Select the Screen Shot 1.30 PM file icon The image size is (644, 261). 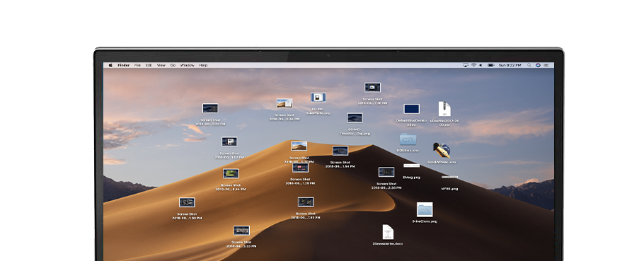tap(187, 202)
